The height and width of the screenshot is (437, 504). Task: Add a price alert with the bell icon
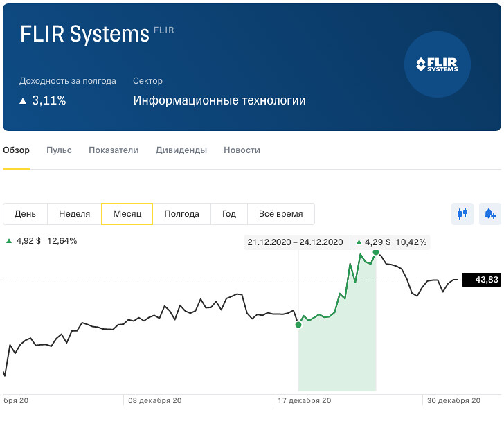pos(490,214)
